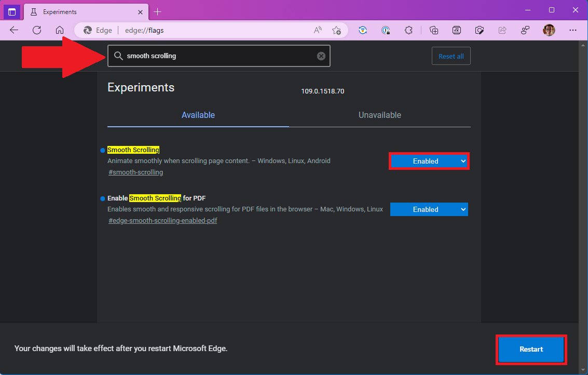Screen dimensions: 588x375
Task: Open the Send feedback icon
Action: click(x=525, y=31)
